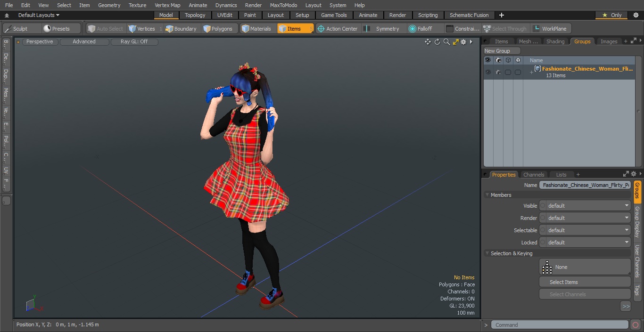Activate Items selection mode
Viewport: 644px width, 332px height.
coord(295,29)
